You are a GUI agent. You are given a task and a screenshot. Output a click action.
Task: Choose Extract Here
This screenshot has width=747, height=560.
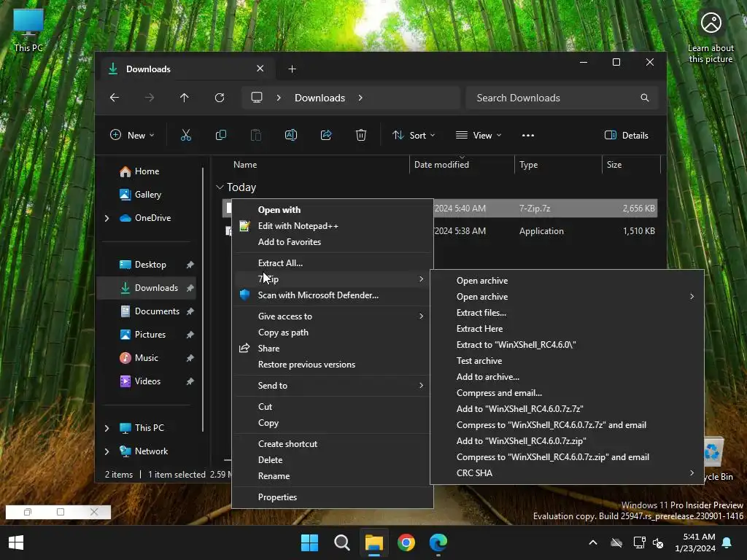(x=567, y=329)
